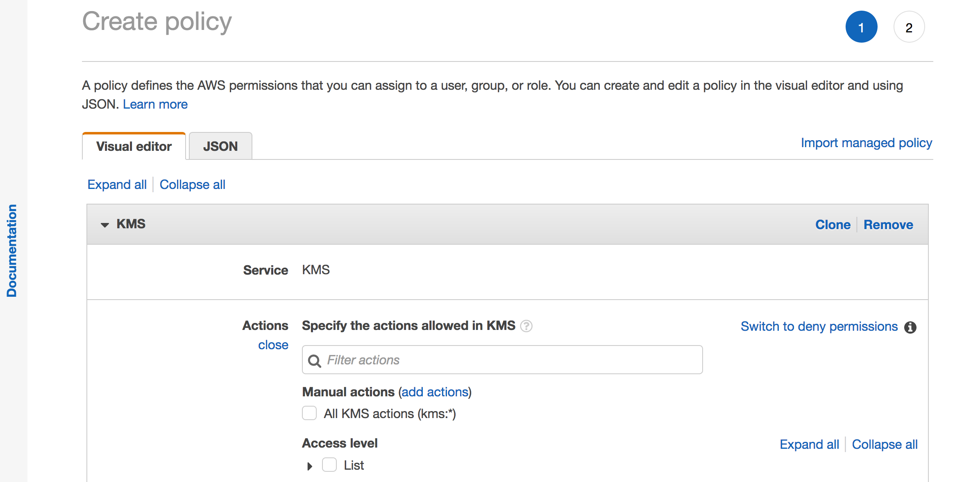Go to step 1 circle indicator
The width and height of the screenshot is (980, 482).
(861, 27)
